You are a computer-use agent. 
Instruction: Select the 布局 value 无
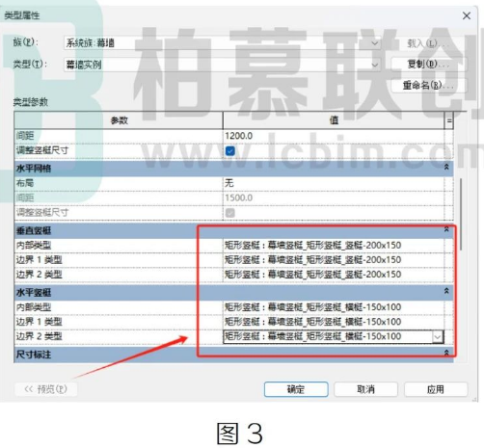pyautogui.click(x=334, y=183)
